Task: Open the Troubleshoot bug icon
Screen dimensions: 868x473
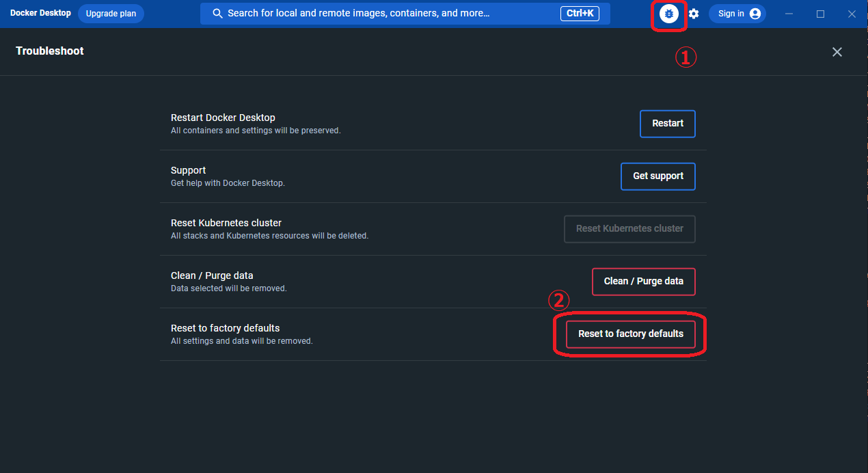Action: (668, 14)
